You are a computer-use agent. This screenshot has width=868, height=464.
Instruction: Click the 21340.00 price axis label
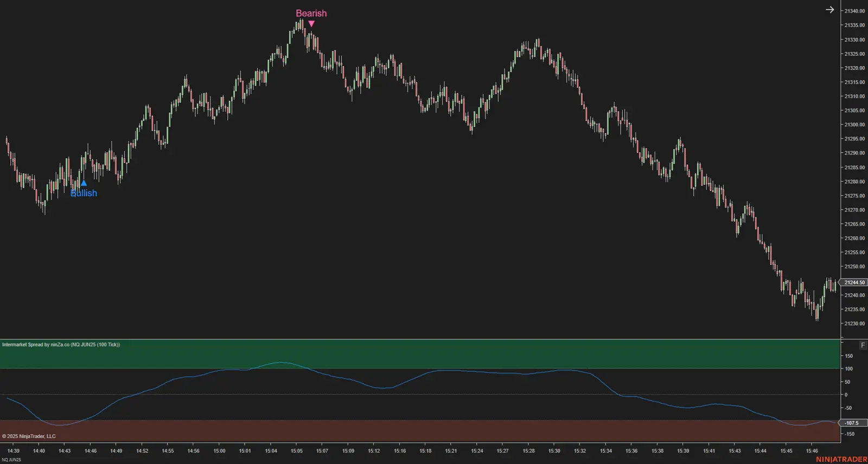[854, 11]
